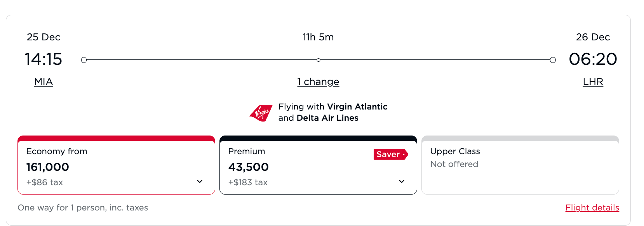Click the arrival point on the route line
Viewport: 644px width, 226px height.
click(553, 60)
